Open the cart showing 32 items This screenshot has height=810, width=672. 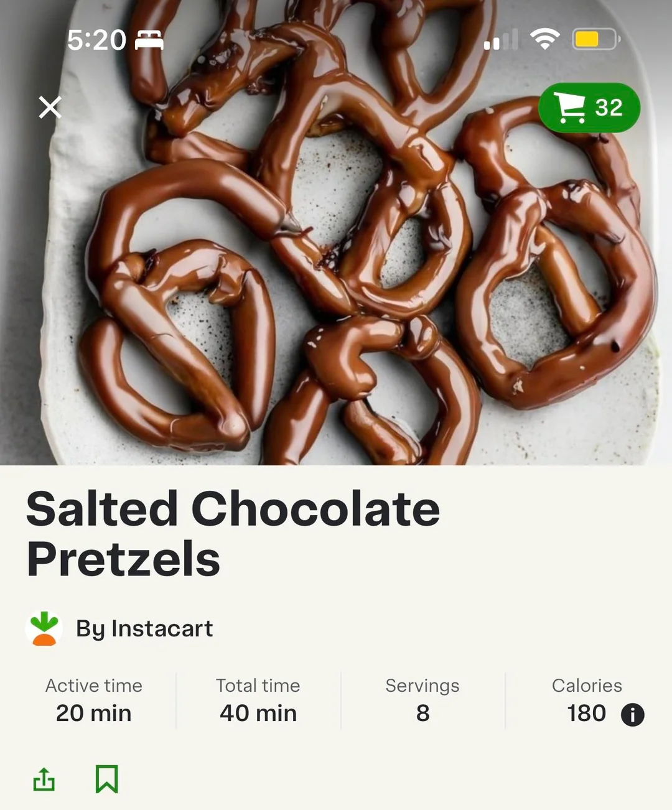(x=589, y=108)
